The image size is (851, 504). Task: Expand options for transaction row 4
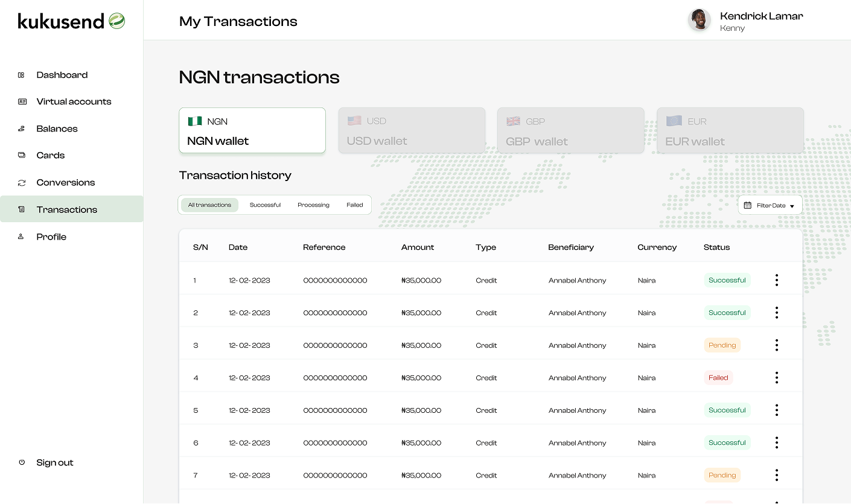pos(776,377)
